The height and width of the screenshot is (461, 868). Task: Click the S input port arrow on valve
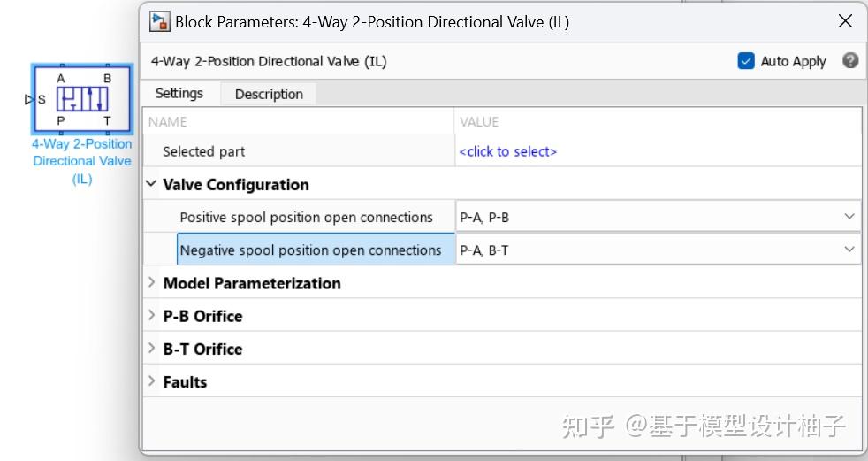pos(29,99)
